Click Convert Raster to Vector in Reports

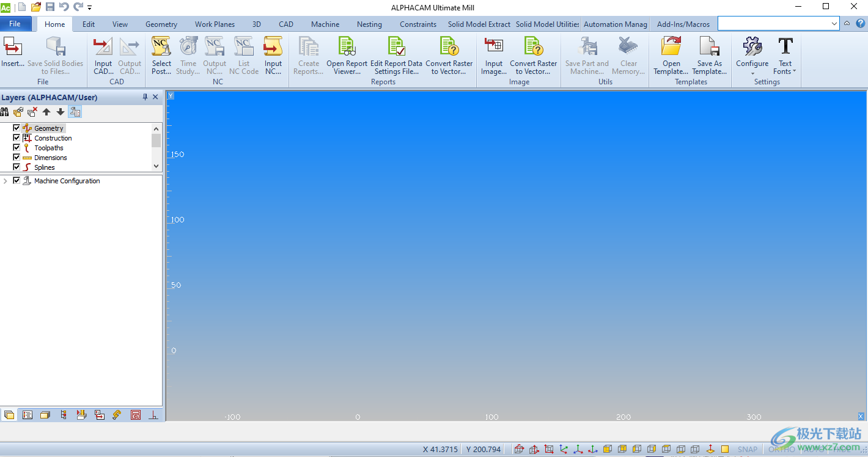(x=449, y=56)
